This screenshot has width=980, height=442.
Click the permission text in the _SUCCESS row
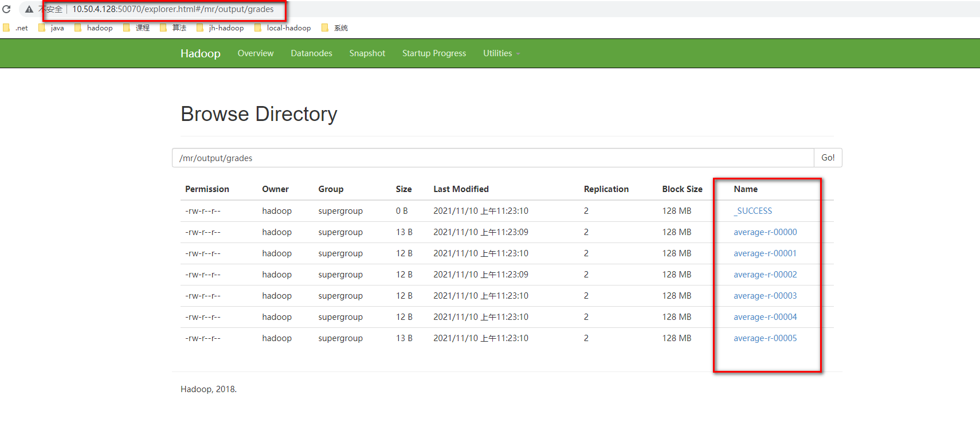(x=203, y=211)
